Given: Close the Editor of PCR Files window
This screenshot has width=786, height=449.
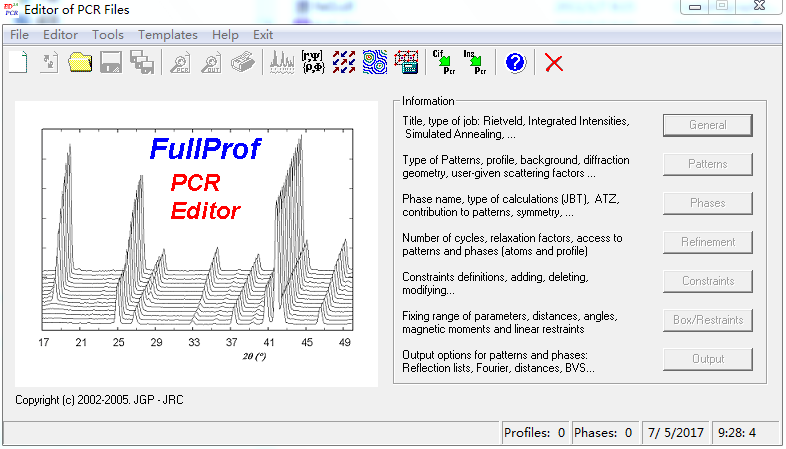Looking at the screenshot, I should pos(759,6).
